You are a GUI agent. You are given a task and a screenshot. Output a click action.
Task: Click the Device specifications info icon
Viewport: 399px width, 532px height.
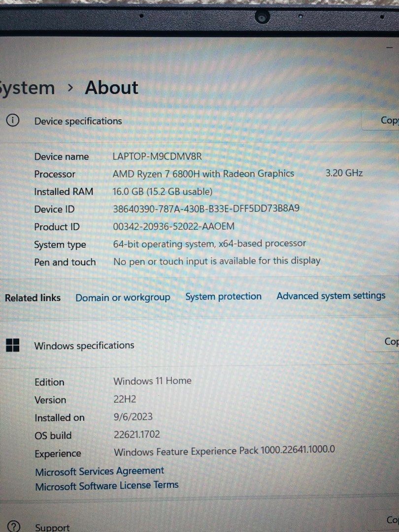[x=13, y=120]
